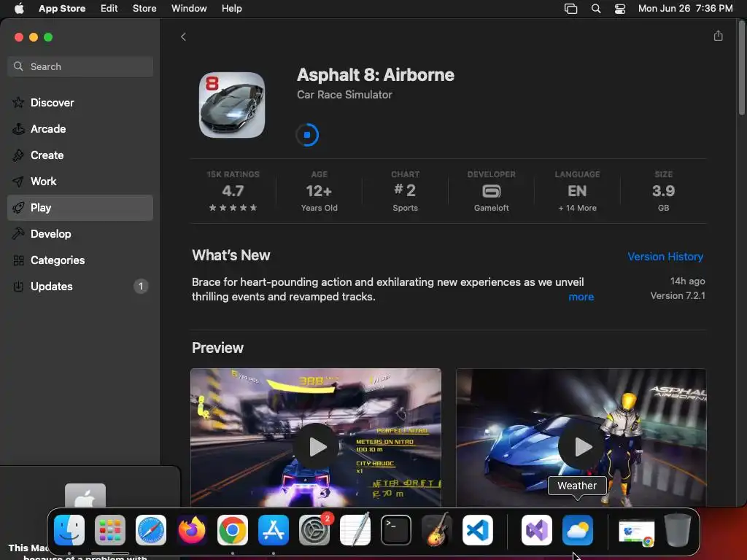
Task: Click the Asphalt 8: Airborne app icon
Action: (232, 105)
